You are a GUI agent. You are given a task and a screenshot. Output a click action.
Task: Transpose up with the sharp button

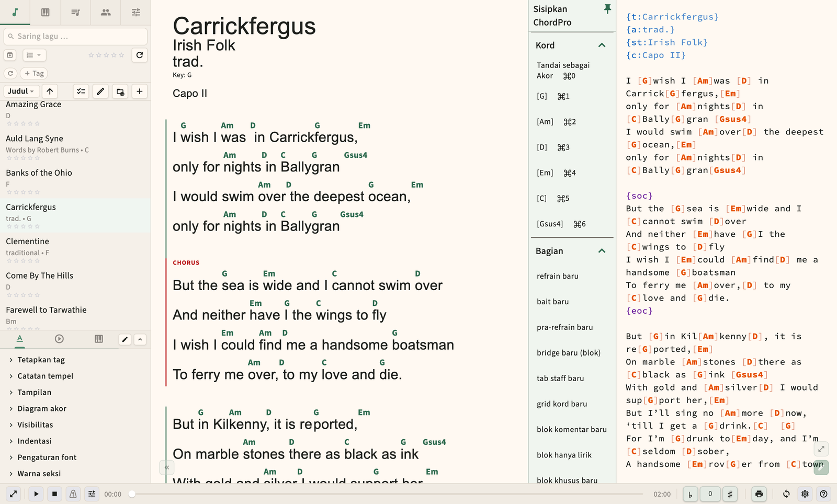pos(730,494)
